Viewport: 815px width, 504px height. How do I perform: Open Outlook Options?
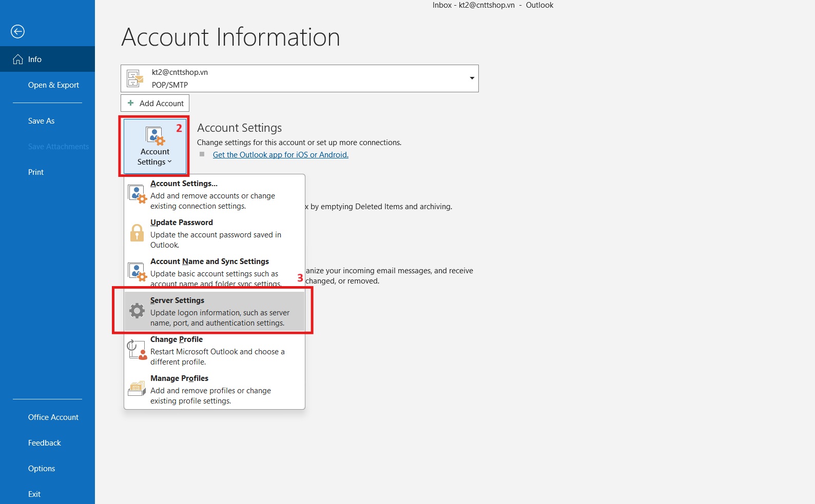(42, 469)
